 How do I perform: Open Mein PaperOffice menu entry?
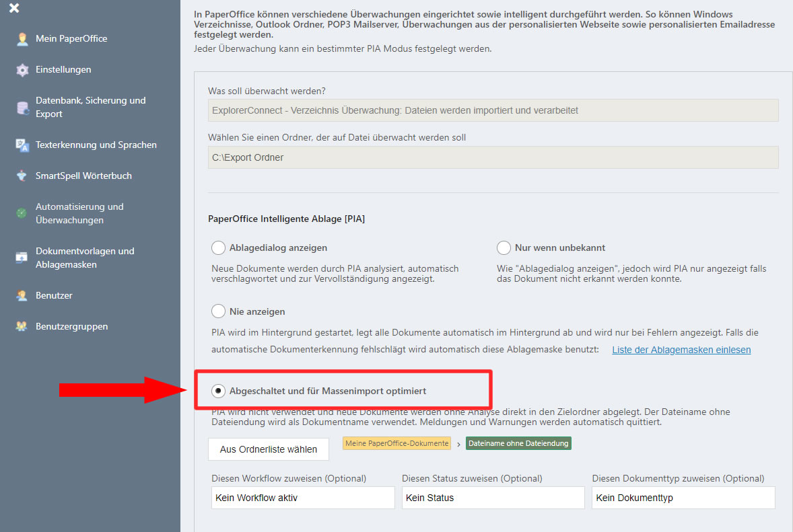pyautogui.click(x=71, y=39)
